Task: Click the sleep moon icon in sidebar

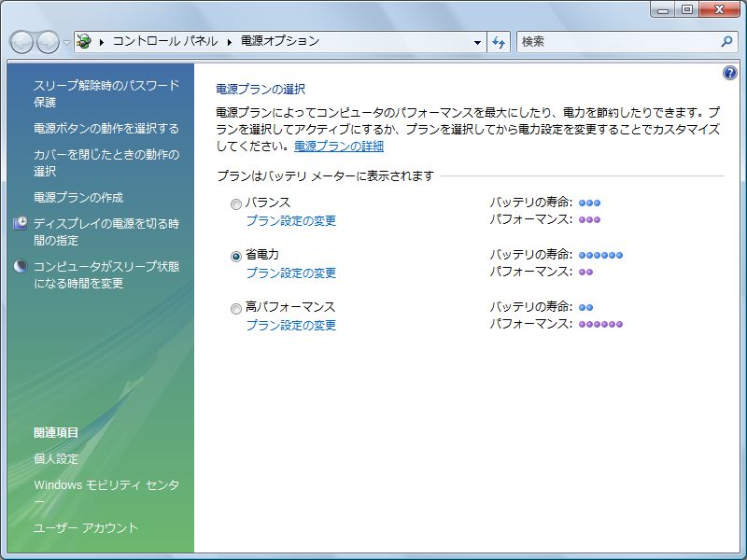Action: point(20,266)
